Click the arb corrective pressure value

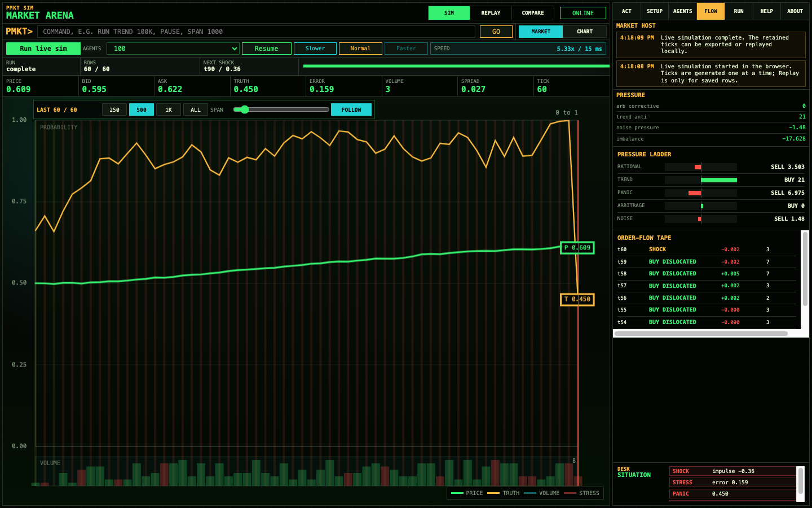pyautogui.click(x=804, y=106)
